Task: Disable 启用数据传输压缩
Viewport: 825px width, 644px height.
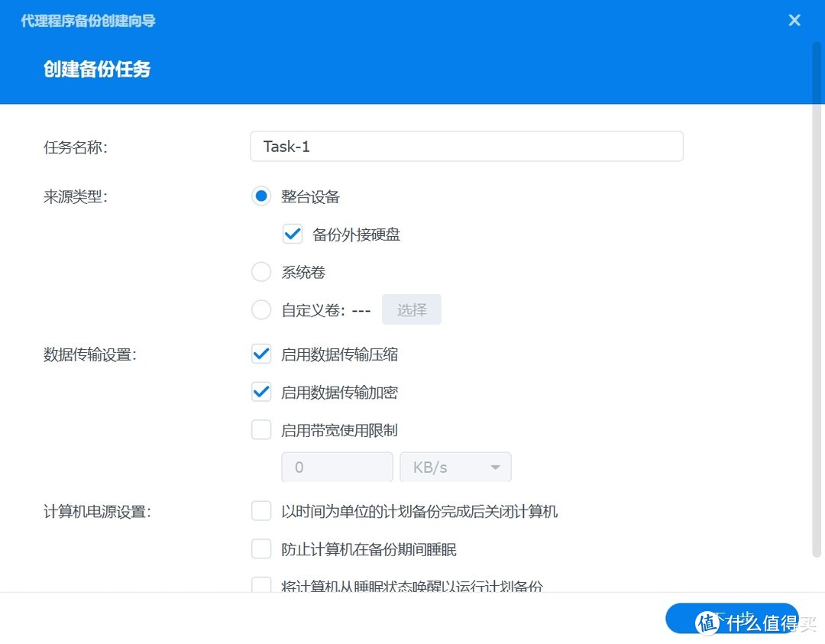Action: click(x=261, y=354)
